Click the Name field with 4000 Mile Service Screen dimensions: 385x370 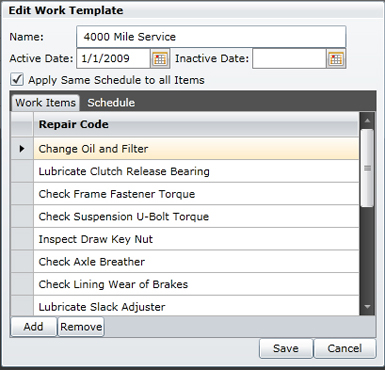click(x=211, y=37)
